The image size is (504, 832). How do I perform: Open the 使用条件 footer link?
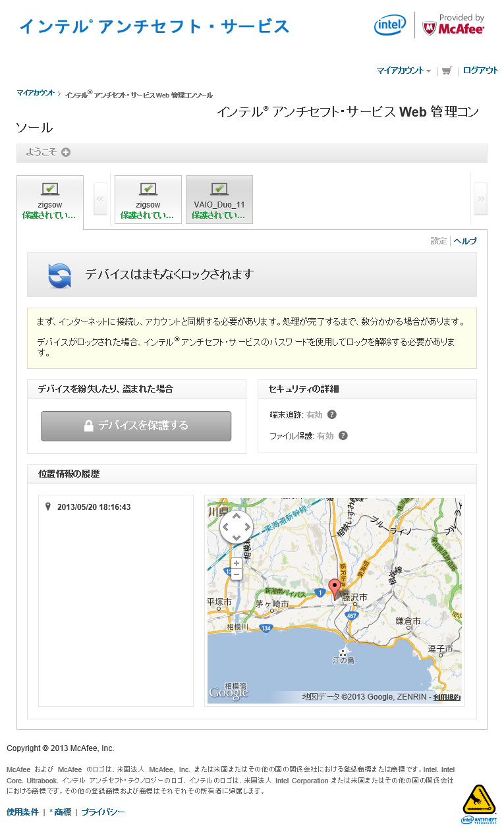pyautogui.click(x=23, y=812)
